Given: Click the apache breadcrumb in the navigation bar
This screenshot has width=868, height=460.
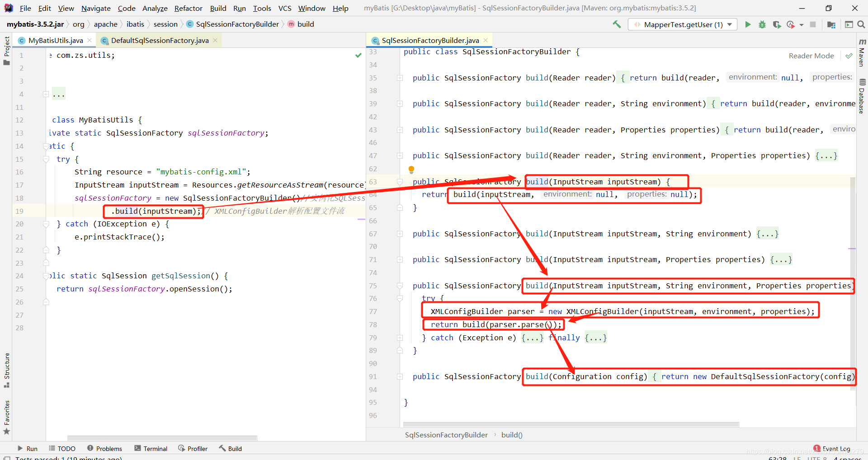Looking at the screenshot, I should 106,24.
